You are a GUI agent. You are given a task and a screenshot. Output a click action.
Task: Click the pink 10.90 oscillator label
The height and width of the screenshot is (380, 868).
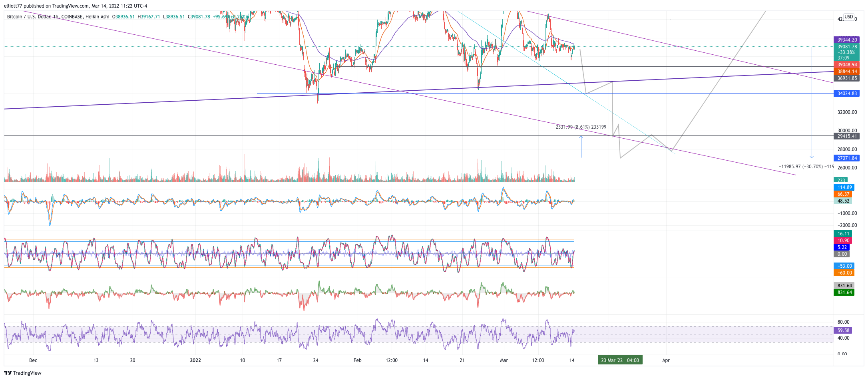843,241
